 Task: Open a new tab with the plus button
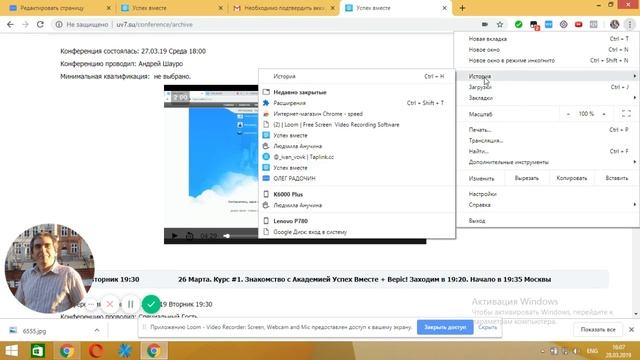coord(462,8)
